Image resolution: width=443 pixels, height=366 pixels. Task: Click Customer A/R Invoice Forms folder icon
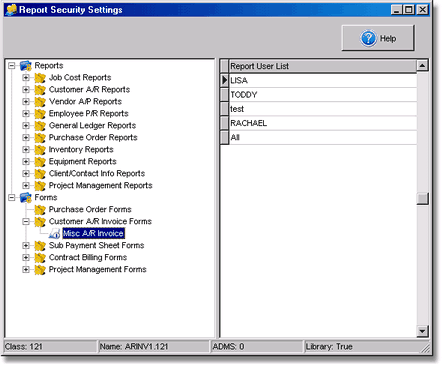tap(40, 222)
